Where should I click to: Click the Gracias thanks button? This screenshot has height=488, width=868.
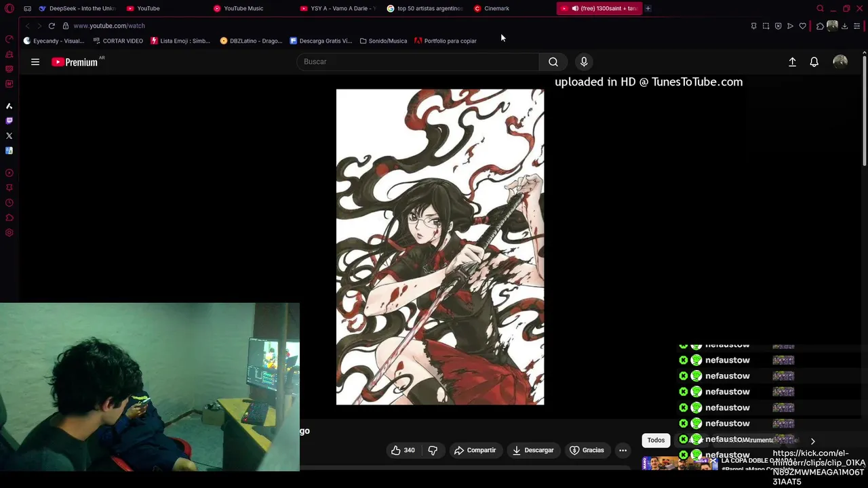click(587, 450)
